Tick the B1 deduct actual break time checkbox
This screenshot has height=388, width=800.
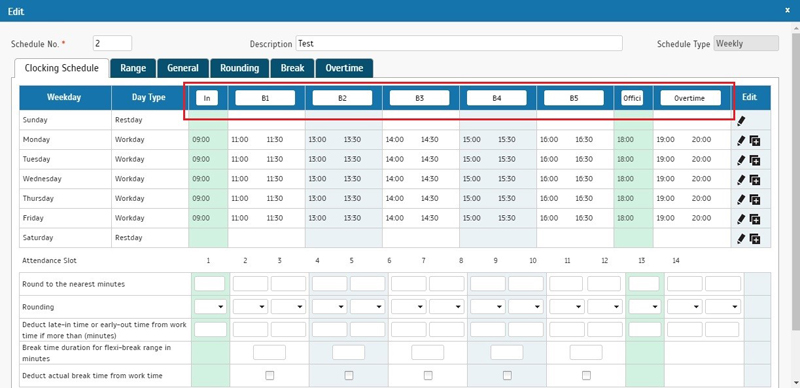(269, 375)
